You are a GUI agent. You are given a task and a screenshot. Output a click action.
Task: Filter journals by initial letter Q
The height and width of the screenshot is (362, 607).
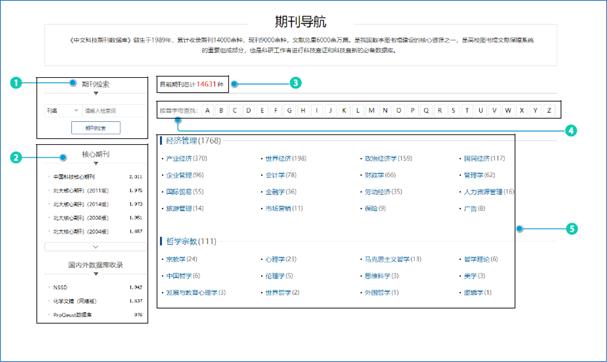(x=426, y=110)
